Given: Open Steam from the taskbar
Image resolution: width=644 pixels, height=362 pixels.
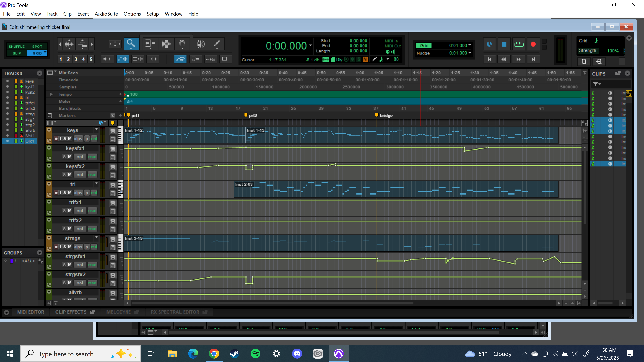Looking at the screenshot, I should [234, 353].
